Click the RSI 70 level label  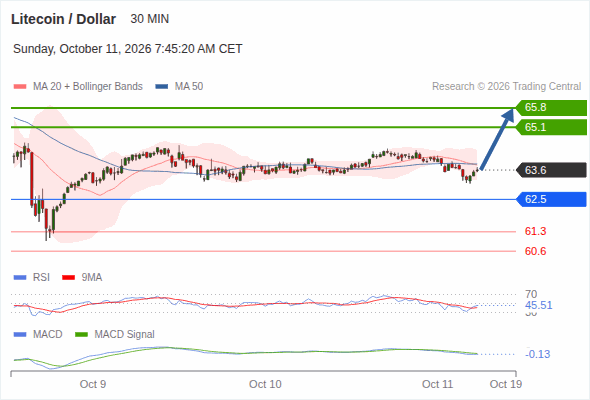(531, 294)
